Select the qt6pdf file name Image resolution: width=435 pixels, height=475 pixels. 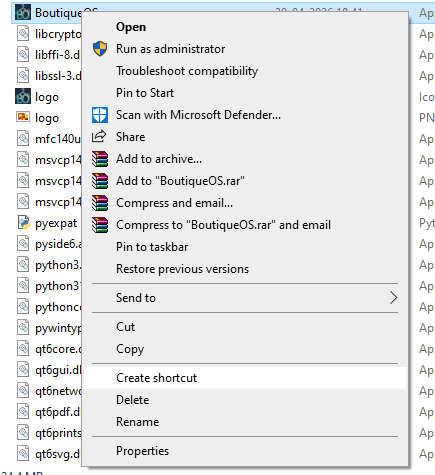(x=58, y=412)
